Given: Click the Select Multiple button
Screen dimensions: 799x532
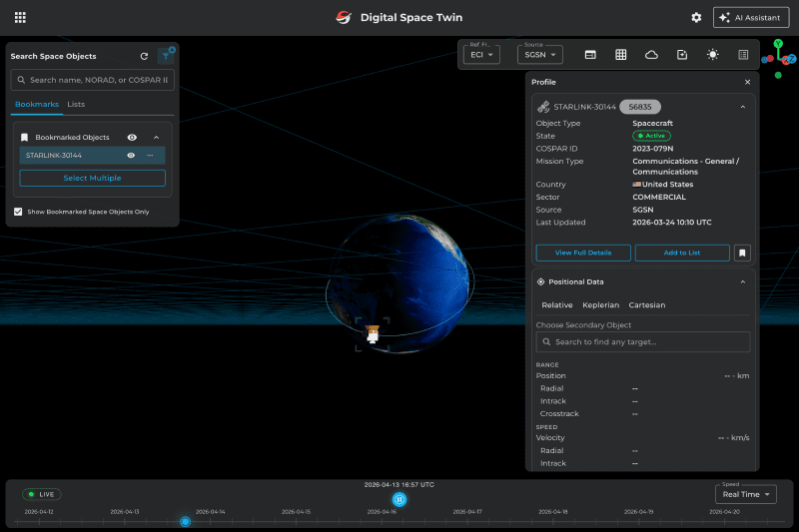Looking at the screenshot, I should [92, 178].
